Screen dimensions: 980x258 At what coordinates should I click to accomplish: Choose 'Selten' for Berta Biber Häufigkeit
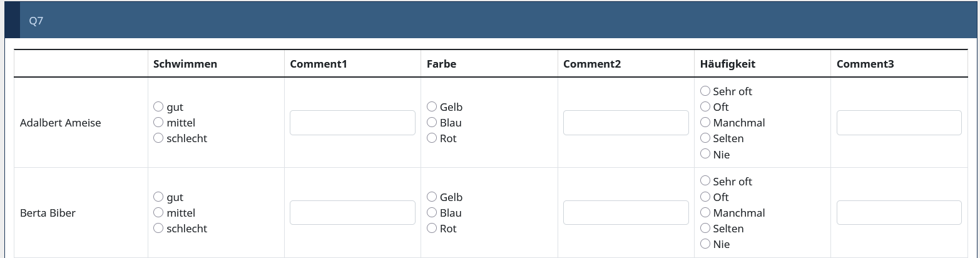[705, 229]
